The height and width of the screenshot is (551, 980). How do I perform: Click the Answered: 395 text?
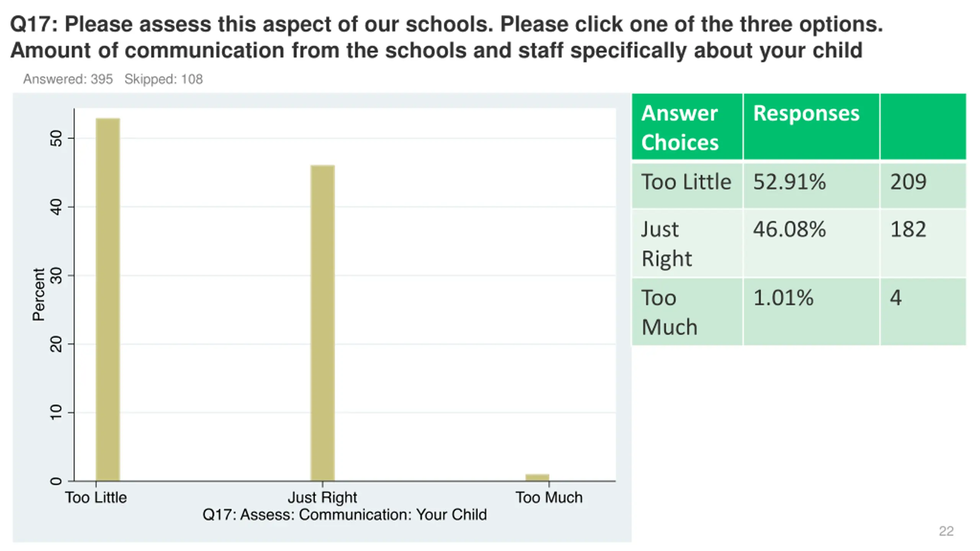[68, 79]
